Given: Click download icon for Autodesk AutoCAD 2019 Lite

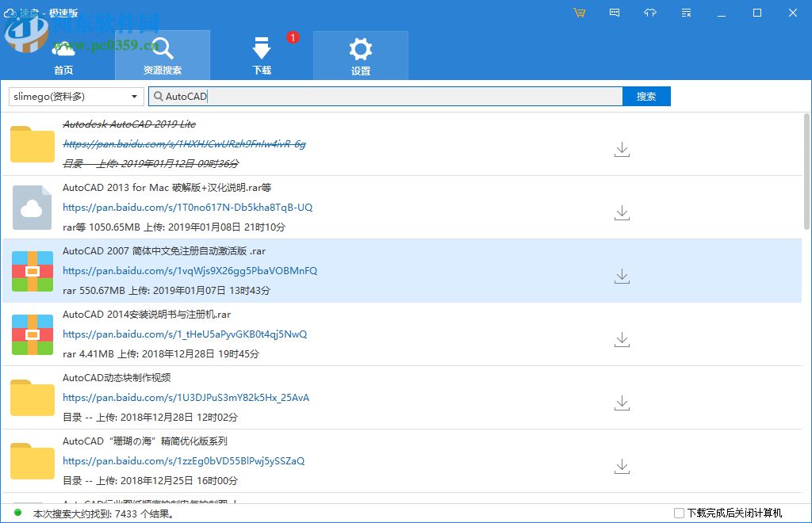Looking at the screenshot, I should pos(622,149).
